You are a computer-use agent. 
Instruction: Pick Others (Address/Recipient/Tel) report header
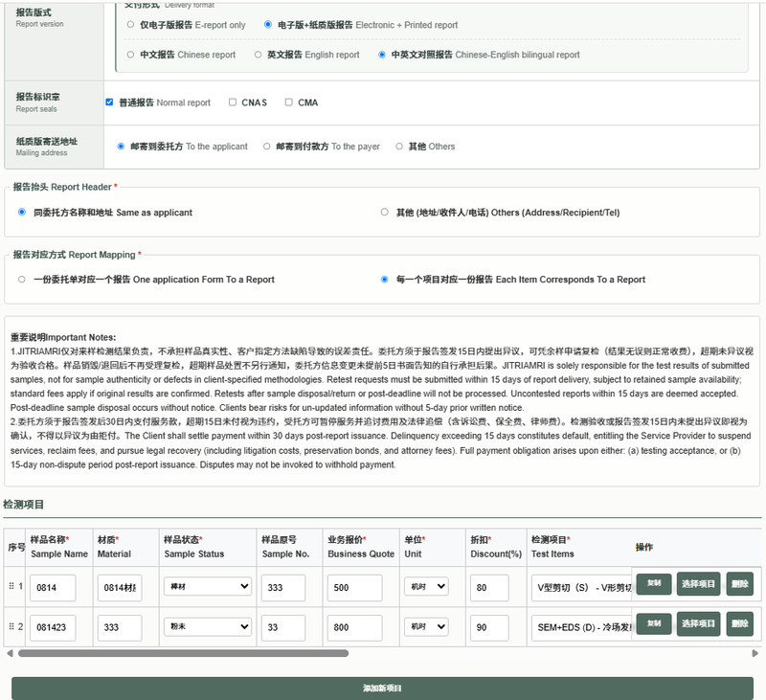pos(385,212)
